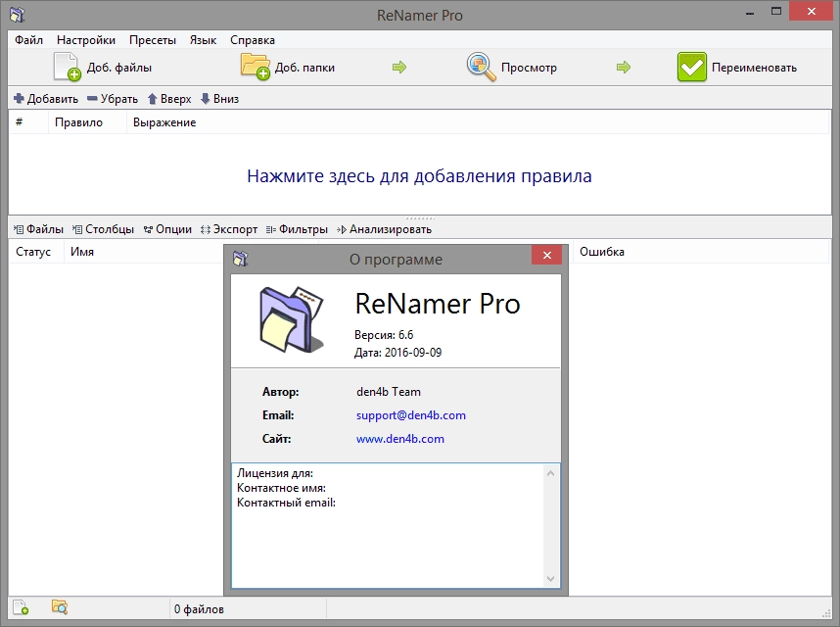Click the Доб. папки folder icon
This screenshot has width=840, height=627.
pyautogui.click(x=255, y=67)
